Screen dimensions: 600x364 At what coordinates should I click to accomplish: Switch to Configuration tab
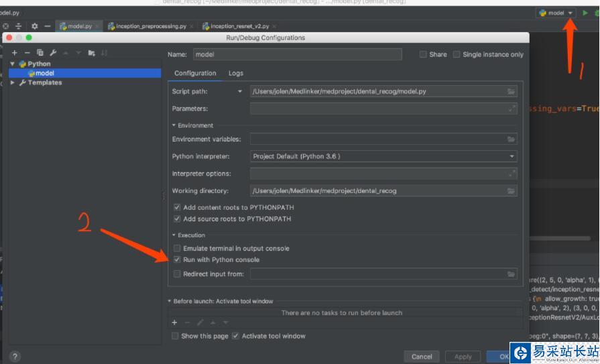195,73
